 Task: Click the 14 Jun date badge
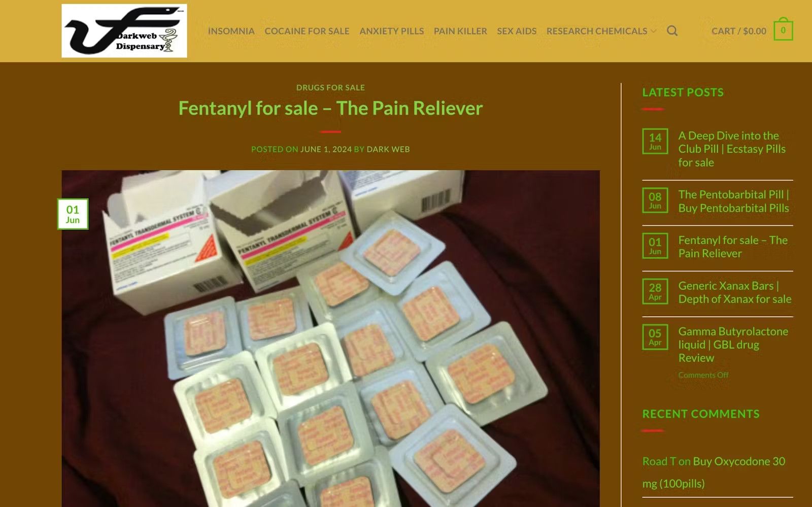pyautogui.click(x=655, y=141)
